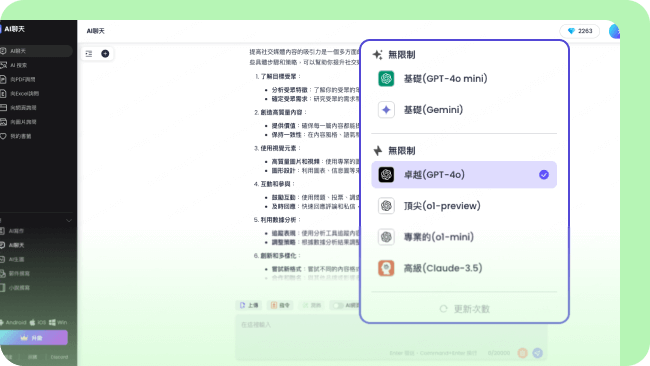Select the 專業的(o1-mini) model

pos(464,237)
